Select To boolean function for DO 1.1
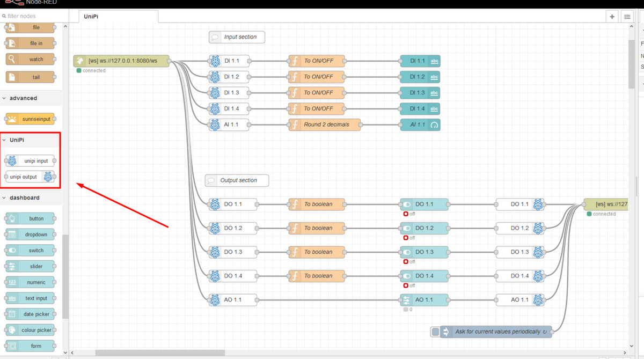 coord(316,204)
